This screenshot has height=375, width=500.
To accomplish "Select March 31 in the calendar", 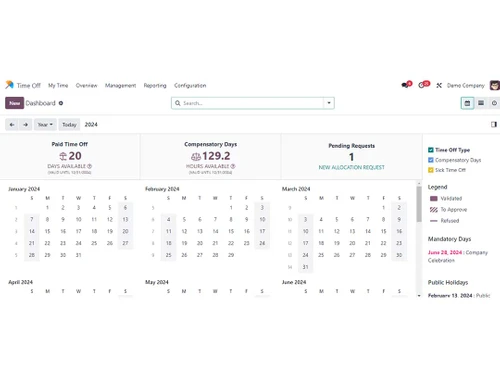I will click(x=305, y=267).
